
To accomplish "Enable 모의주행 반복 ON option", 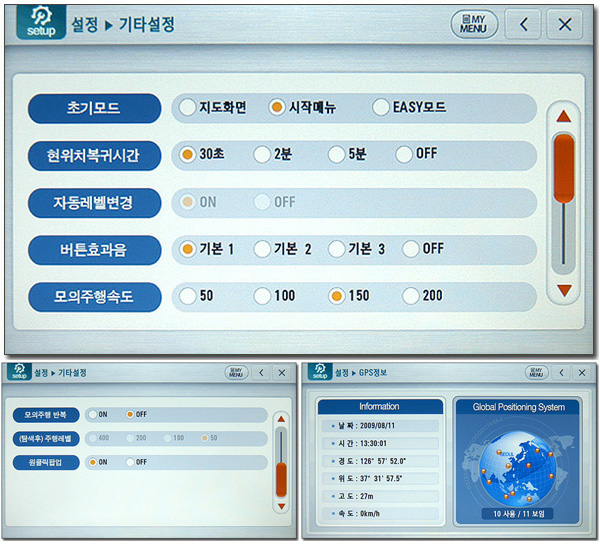I will click(x=92, y=414).
